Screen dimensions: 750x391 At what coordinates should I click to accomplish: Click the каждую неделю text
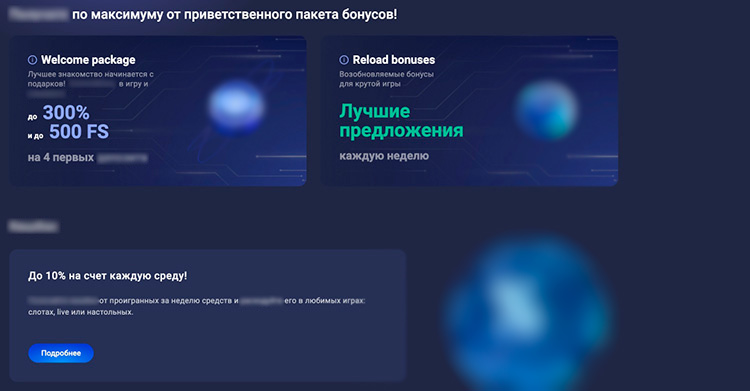tap(384, 156)
